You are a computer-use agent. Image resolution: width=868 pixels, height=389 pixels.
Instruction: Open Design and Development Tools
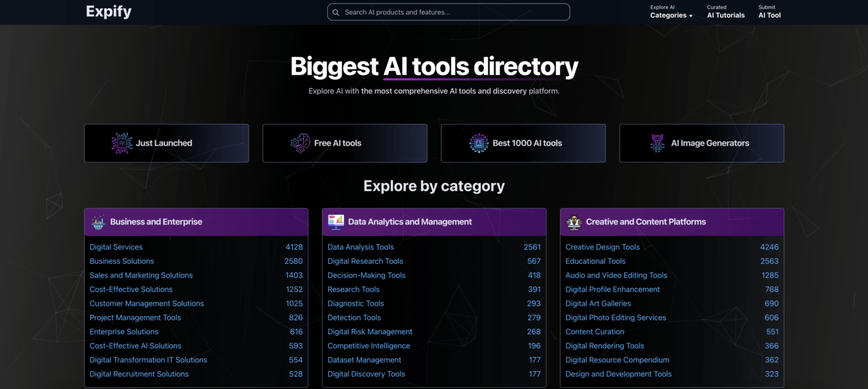click(619, 374)
